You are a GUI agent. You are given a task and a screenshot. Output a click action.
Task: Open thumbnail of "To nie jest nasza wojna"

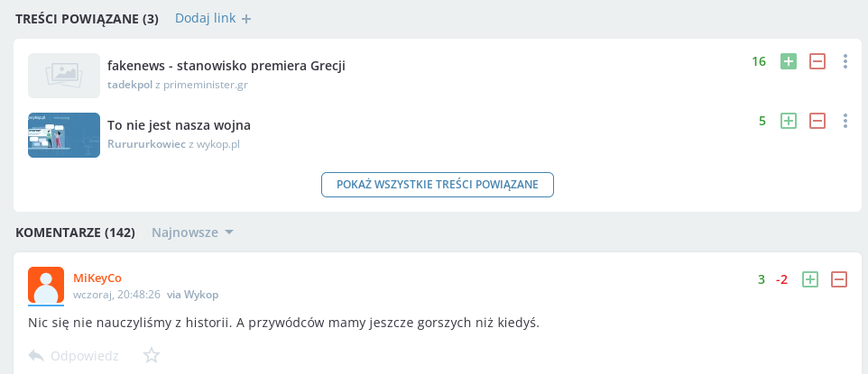[64, 135]
